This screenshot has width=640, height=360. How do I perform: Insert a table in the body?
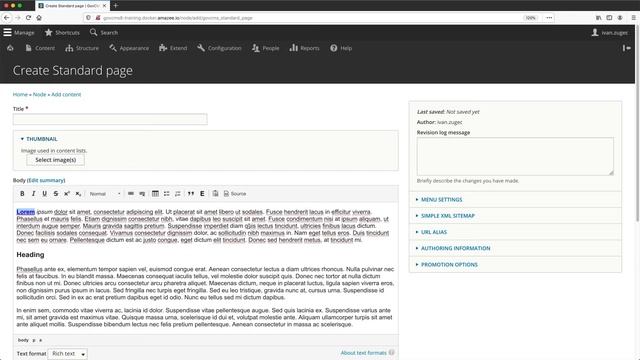click(155, 193)
